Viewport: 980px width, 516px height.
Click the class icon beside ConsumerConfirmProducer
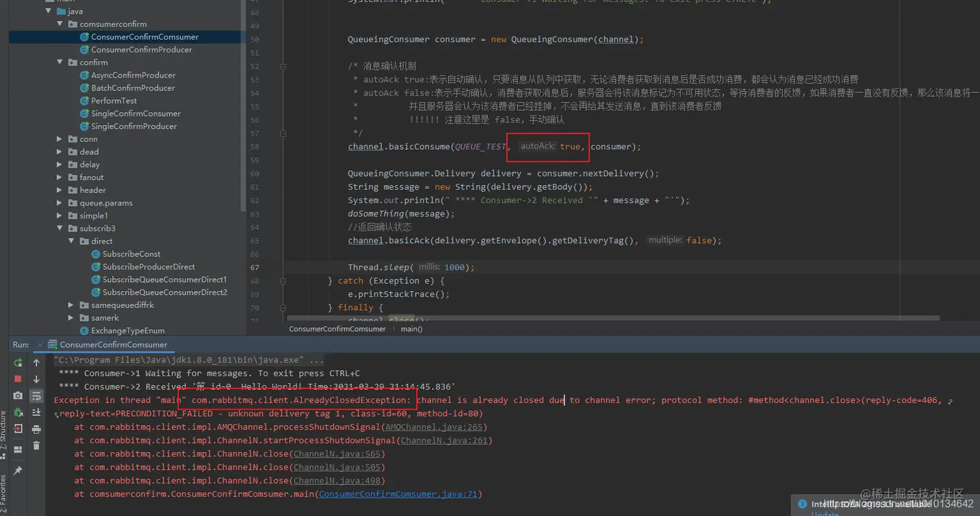pyautogui.click(x=84, y=49)
